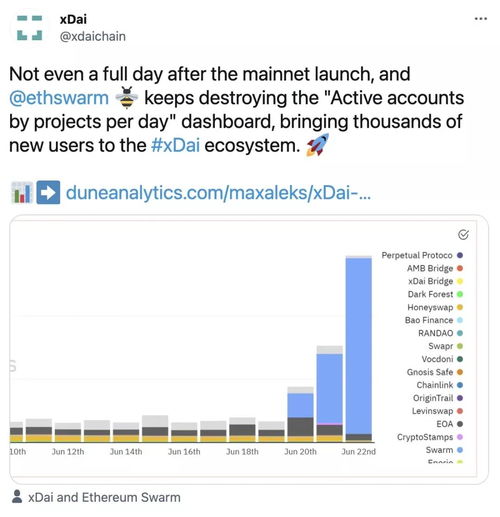Select the tall Jun 22nd Swarm bar
Screen dimensions: 500x517
click(359, 346)
